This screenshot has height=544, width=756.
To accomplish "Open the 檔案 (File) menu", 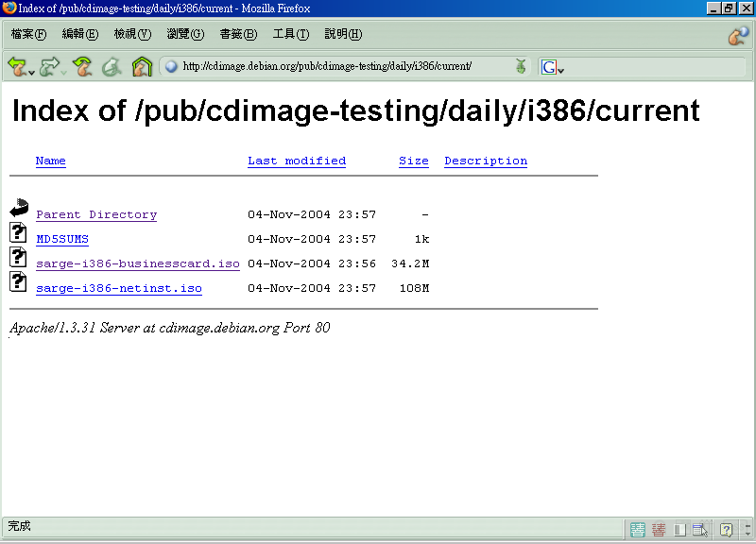I will click(x=28, y=34).
